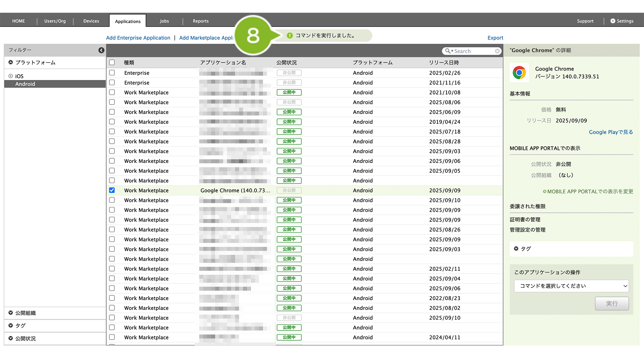Click the 非公開 status badge on Chrome row
This screenshot has height=362, width=644.
pos(289,190)
